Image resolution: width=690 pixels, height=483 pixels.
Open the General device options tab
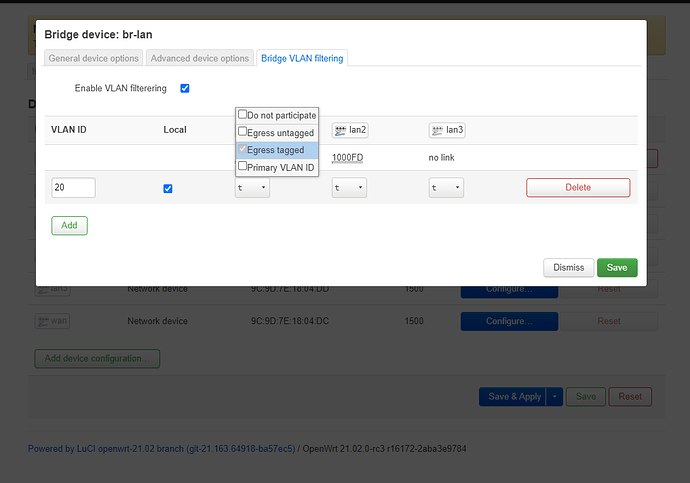[x=93, y=58]
